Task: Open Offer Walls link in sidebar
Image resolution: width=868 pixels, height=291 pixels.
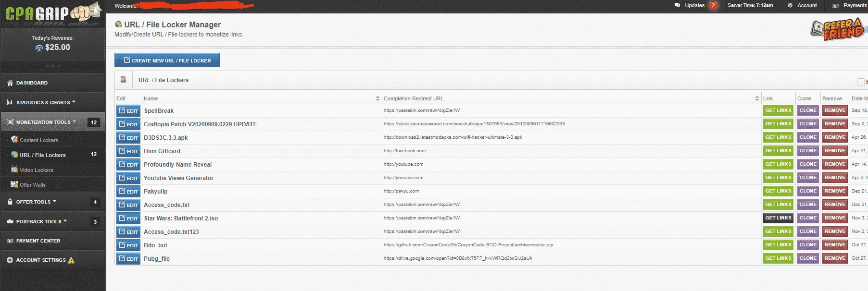Action: pos(33,185)
